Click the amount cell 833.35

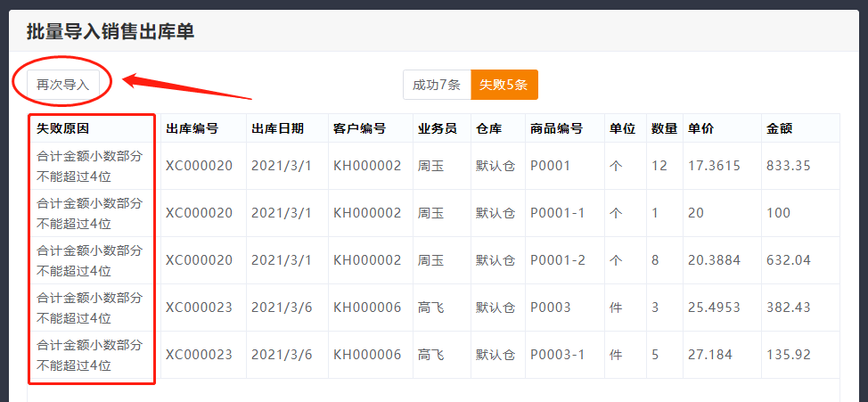click(x=789, y=166)
